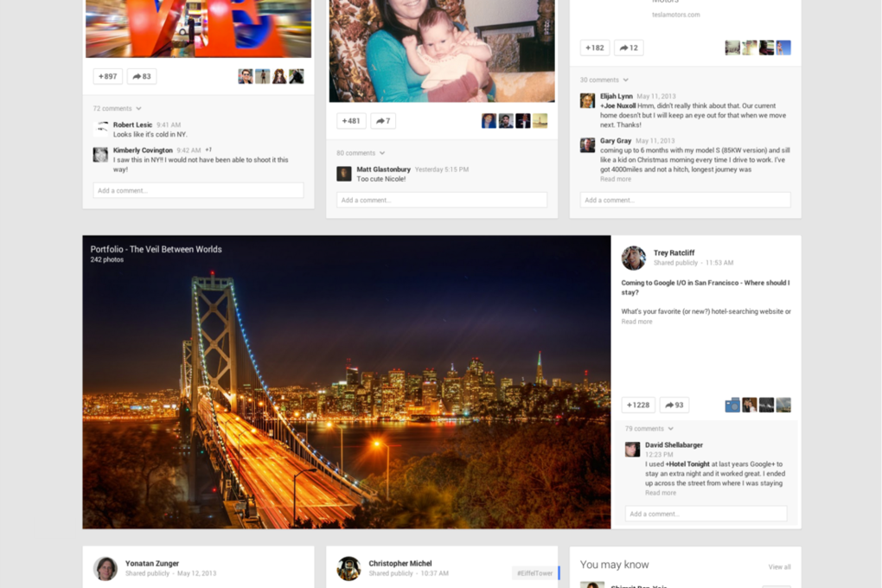Click Add a comment field under Matt Glastonbury
This screenshot has width=882, height=588.
[x=442, y=200]
